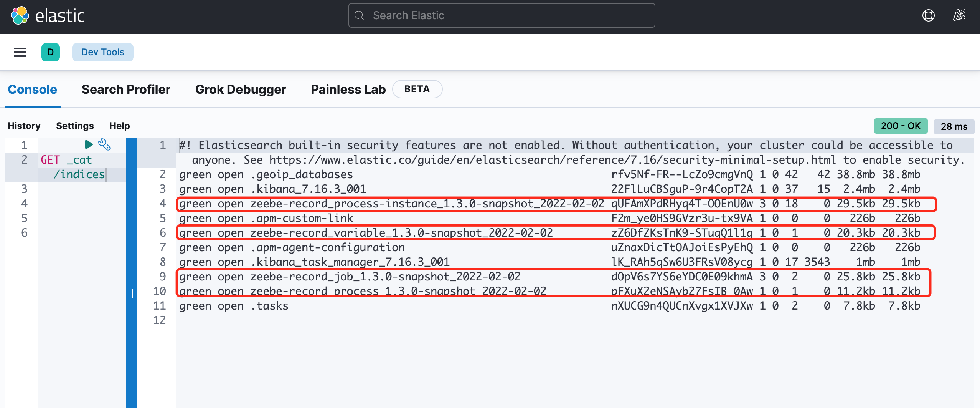Viewport: 980px width, 408px height.
Task: Switch to the Console tab
Action: [x=33, y=90]
